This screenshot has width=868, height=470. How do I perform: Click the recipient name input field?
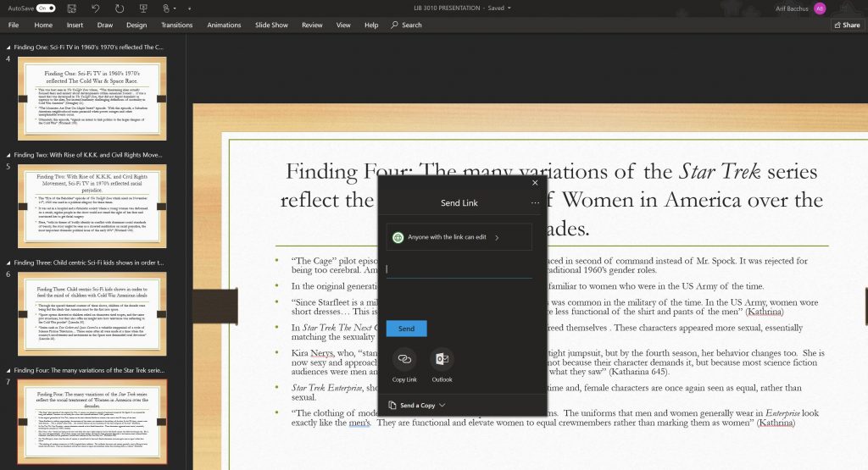click(459, 269)
